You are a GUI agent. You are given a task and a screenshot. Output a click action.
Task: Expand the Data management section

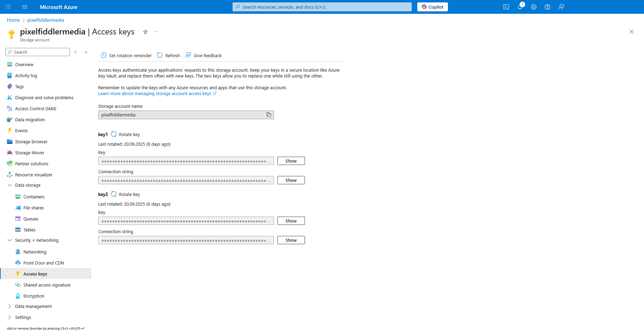click(10, 307)
